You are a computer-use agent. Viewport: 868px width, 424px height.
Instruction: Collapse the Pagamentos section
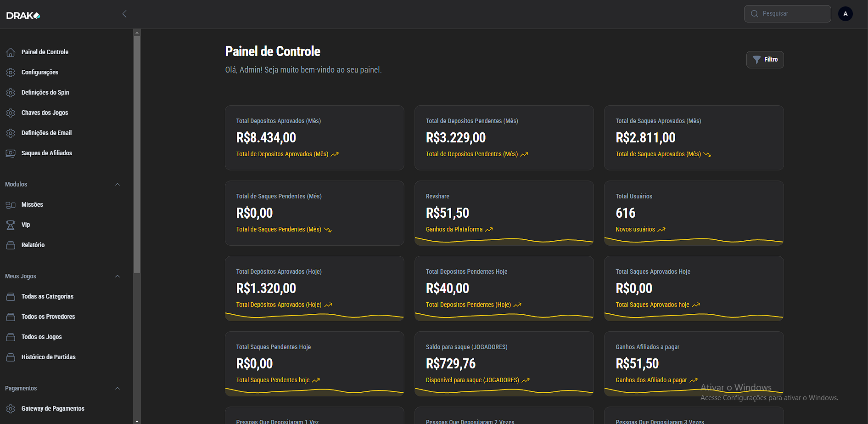tap(118, 388)
